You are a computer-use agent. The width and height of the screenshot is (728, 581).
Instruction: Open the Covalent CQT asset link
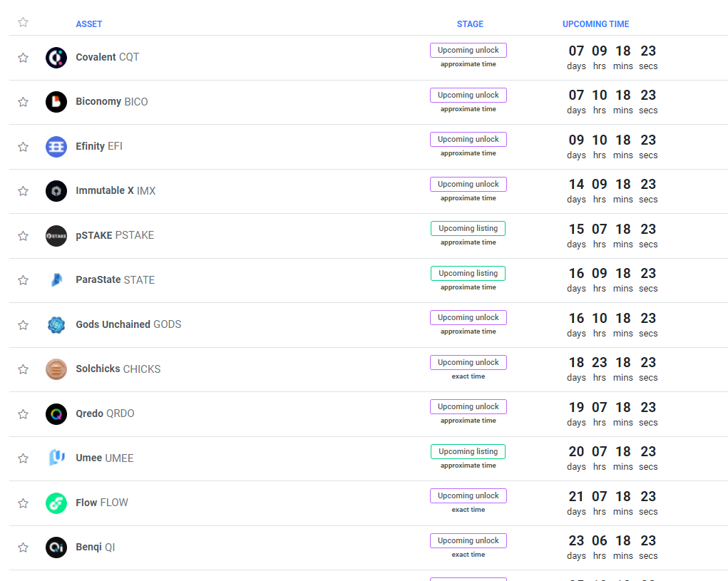[107, 57]
